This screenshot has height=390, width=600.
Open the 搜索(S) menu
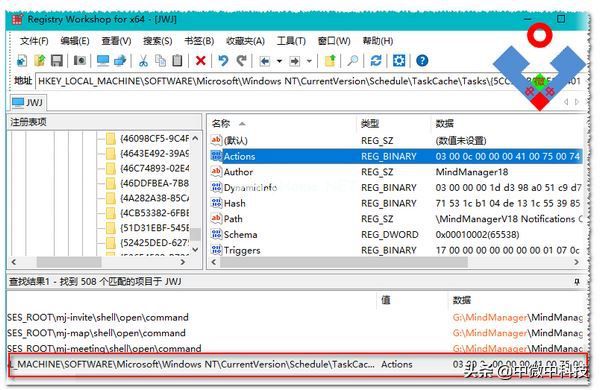[158, 41]
